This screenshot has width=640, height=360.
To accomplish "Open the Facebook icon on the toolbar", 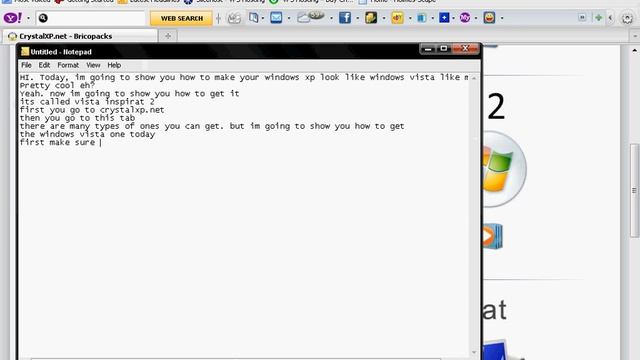I will coord(345,18).
